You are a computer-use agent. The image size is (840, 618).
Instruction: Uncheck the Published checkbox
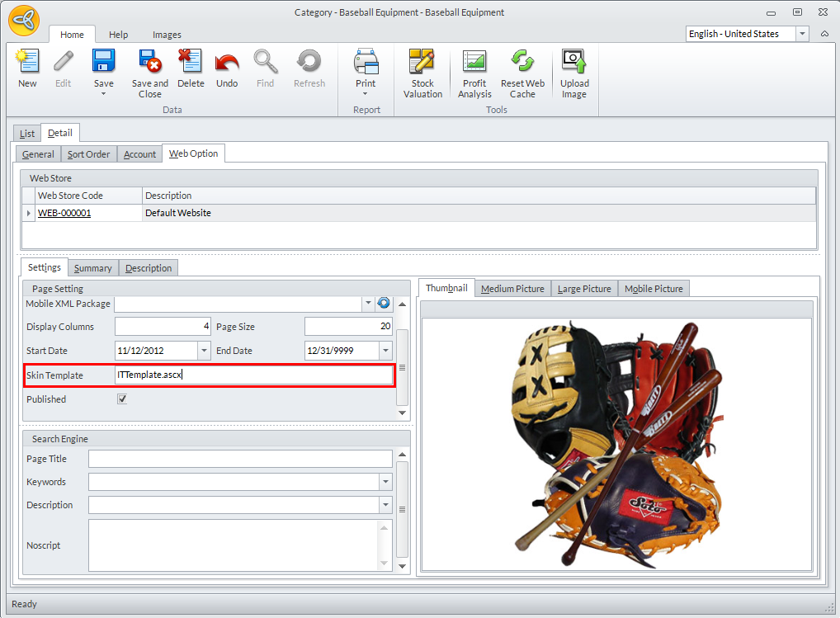(x=122, y=399)
